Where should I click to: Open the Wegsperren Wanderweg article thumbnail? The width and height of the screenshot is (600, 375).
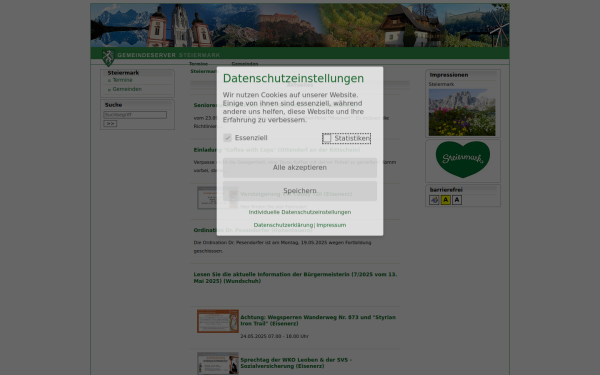tap(218, 321)
